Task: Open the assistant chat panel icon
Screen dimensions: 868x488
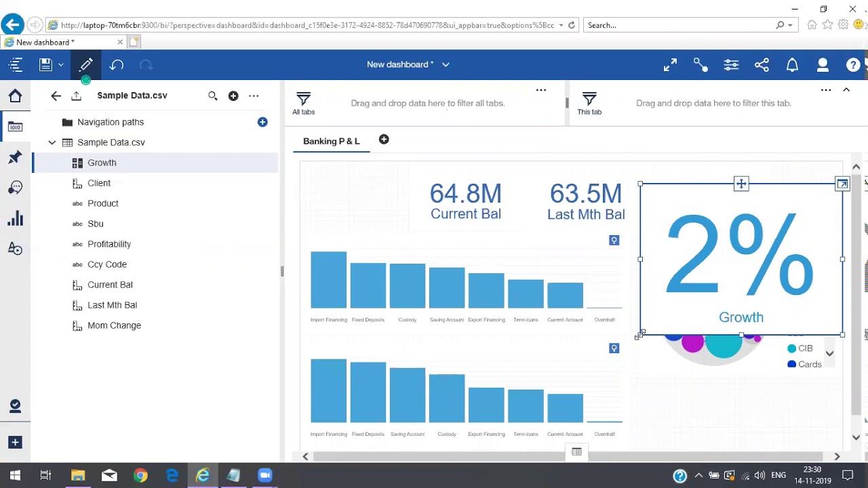Action: click(x=15, y=188)
